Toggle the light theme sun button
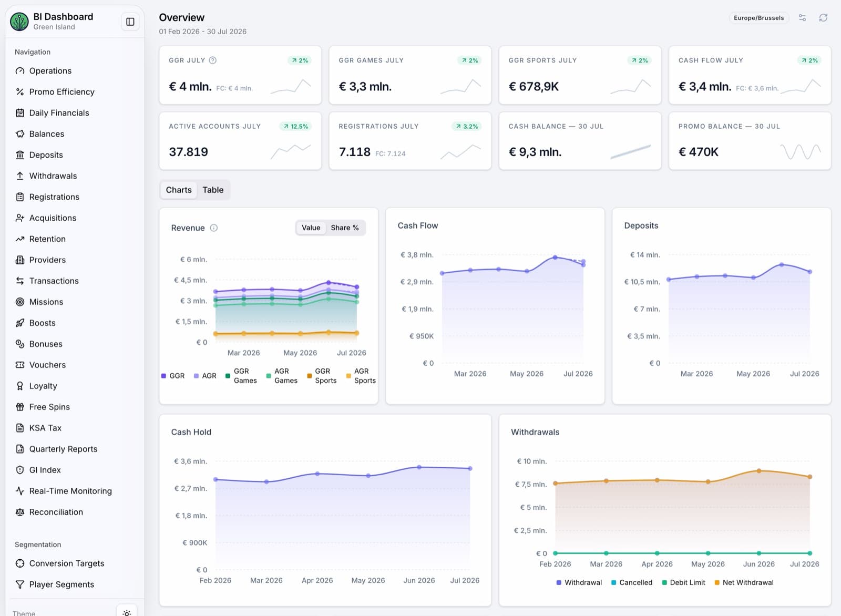The image size is (841, 616). coord(127,612)
